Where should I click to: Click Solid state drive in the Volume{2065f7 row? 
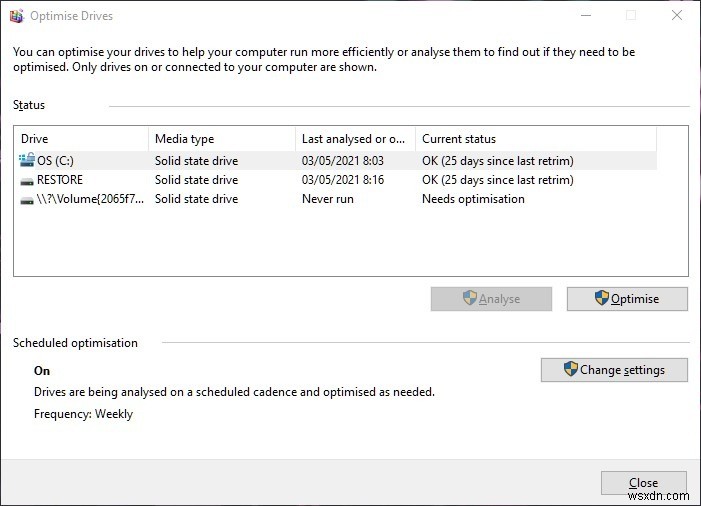pos(196,199)
